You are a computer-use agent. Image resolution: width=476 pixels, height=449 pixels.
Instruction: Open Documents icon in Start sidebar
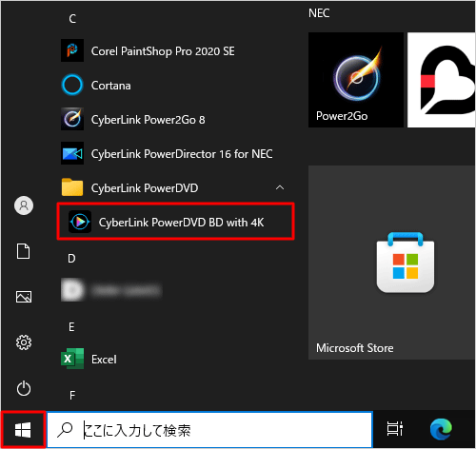[x=24, y=251]
